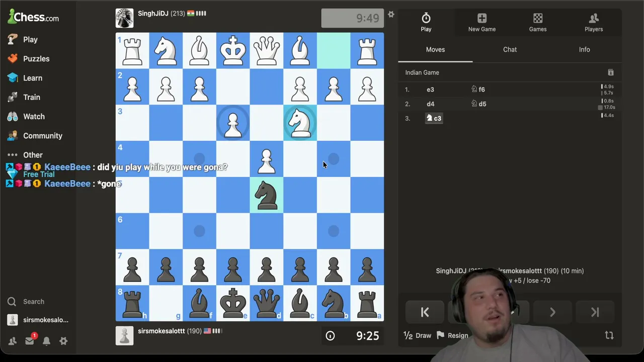The image size is (644, 362).
Task: Switch to the Players tab
Action: click(594, 23)
